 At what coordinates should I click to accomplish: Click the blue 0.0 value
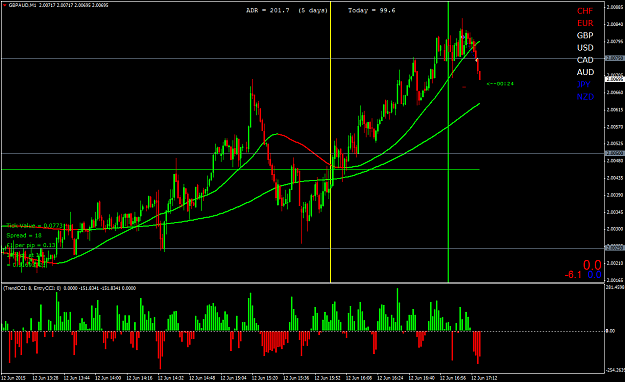click(594, 275)
